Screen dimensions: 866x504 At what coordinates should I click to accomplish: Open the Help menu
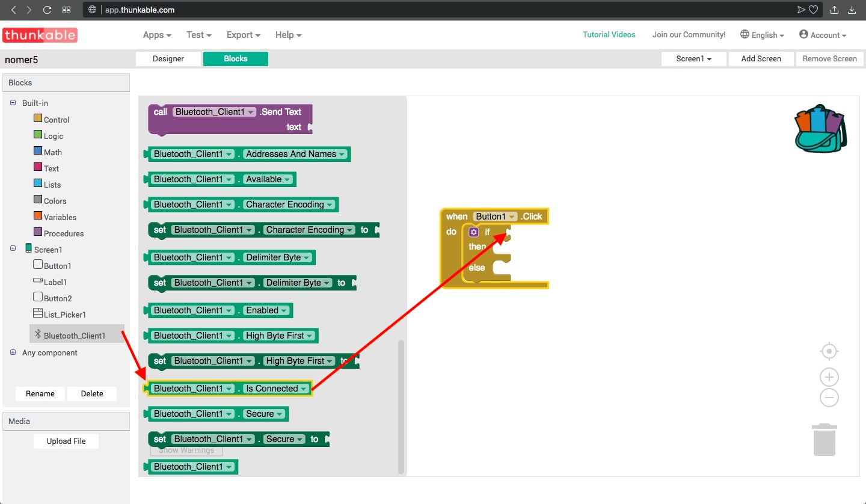pyautogui.click(x=289, y=35)
